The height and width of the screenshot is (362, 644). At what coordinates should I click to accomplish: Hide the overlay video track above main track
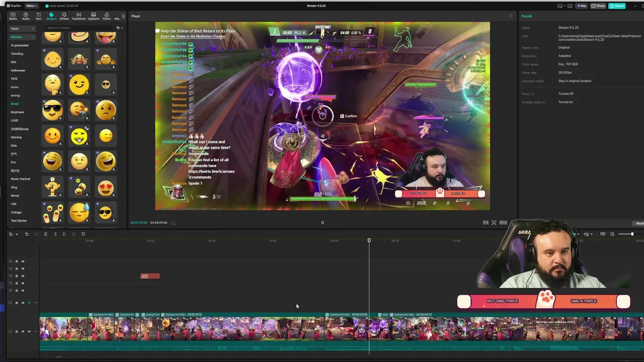click(x=23, y=303)
